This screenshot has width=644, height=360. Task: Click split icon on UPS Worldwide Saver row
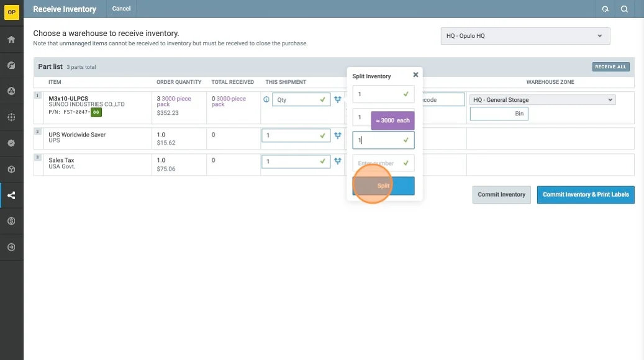pos(338,135)
